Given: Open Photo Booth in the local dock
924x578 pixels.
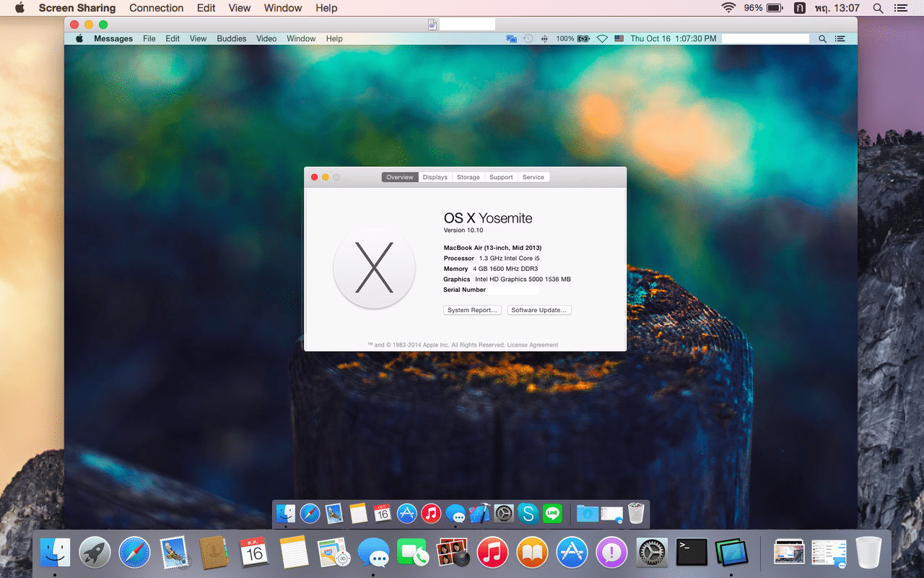Looking at the screenshot, I should coord(453,553).
